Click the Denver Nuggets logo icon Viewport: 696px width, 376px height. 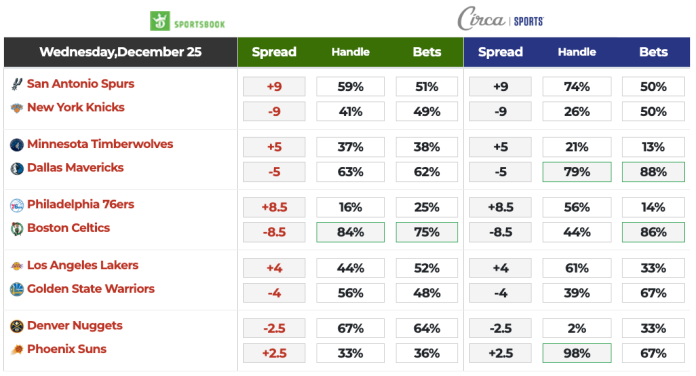click(16, 326)
